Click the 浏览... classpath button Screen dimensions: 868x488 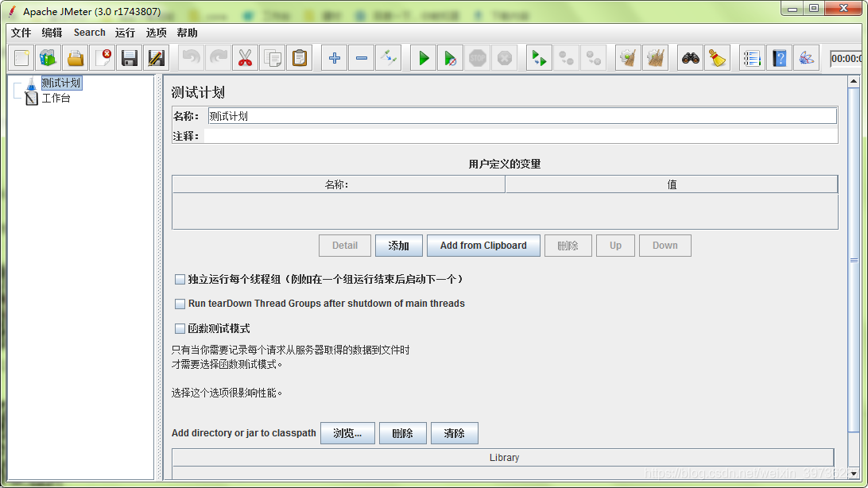(347, 433)
